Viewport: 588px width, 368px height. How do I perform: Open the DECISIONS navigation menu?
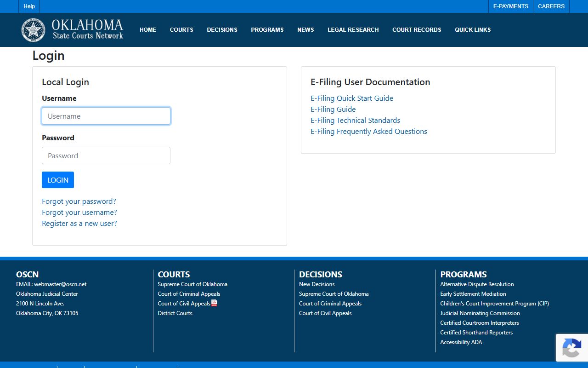tap(222, 30)
